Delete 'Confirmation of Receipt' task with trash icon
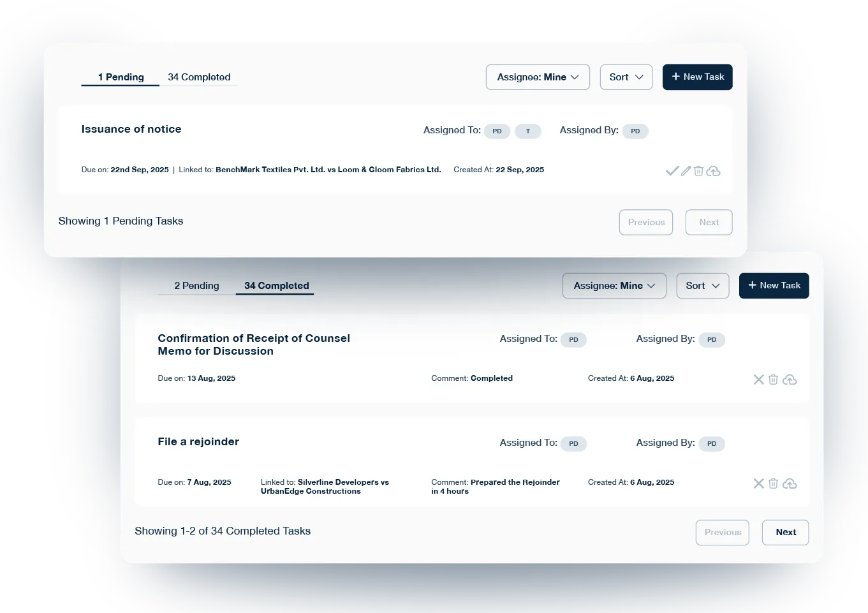Image resolution: width=868 pixels, height=613 pixels. point(773,378)
